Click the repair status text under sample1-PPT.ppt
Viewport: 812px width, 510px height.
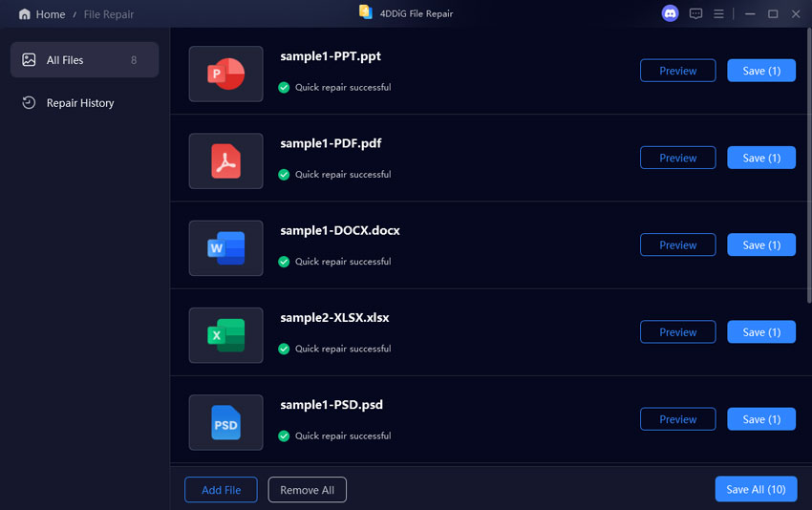pyautogui.click(x=343, y=88)
